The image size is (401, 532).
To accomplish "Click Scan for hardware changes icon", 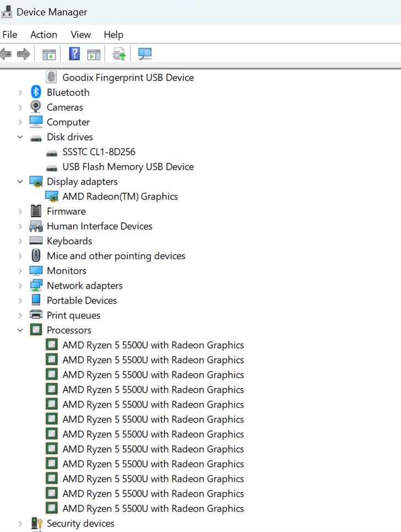I will [145, 53].
